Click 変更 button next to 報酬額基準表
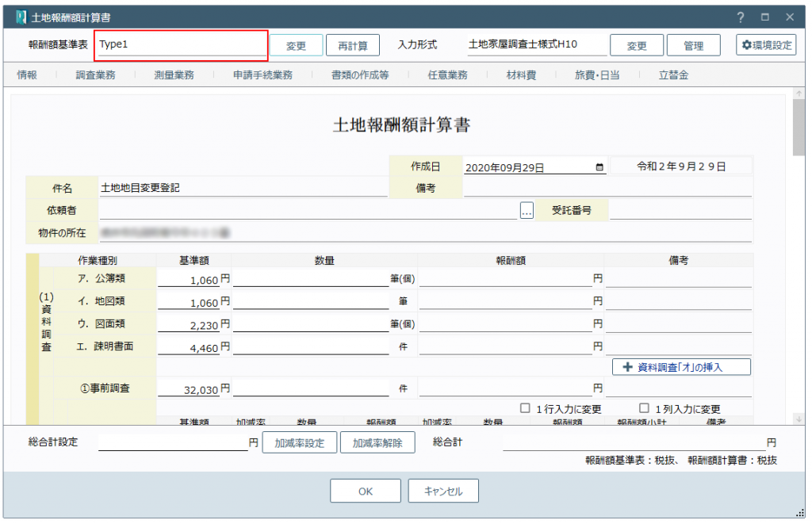This screenshot has width=812, height=524. pyautogui.click(x=297, y=45)
